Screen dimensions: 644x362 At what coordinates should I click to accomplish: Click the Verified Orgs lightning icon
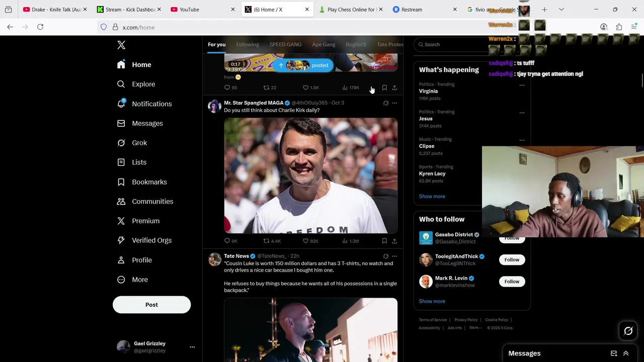[x=121, y=240]
